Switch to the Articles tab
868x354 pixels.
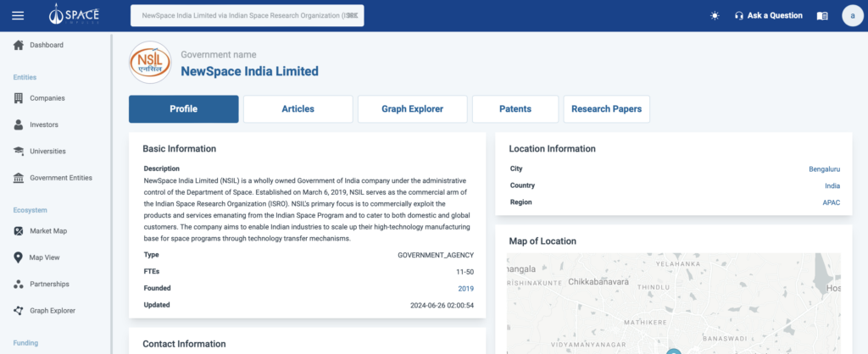coord(298,109)
